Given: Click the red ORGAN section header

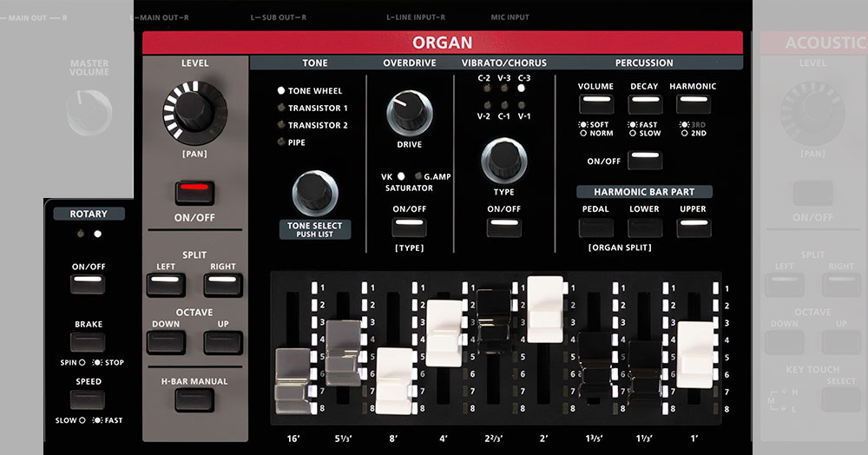Looking at the screenshot, I should click(x=443, y=43).
